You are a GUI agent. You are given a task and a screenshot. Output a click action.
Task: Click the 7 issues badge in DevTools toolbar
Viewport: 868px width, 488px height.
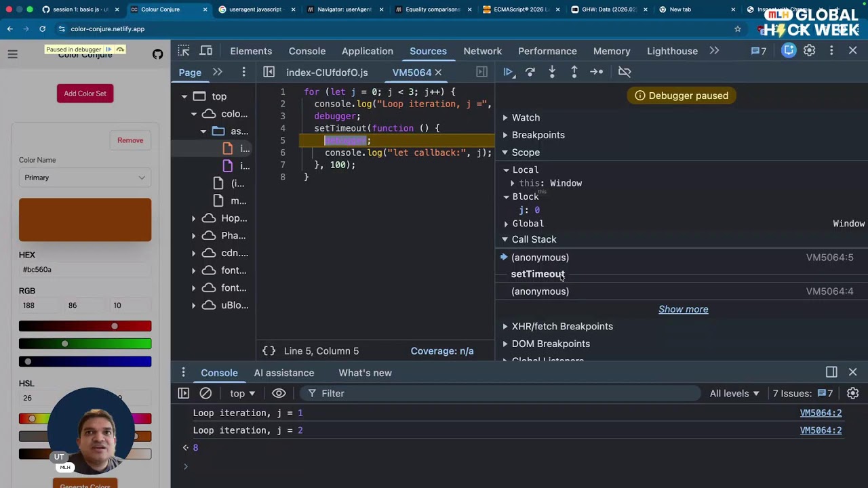[759, 51]
